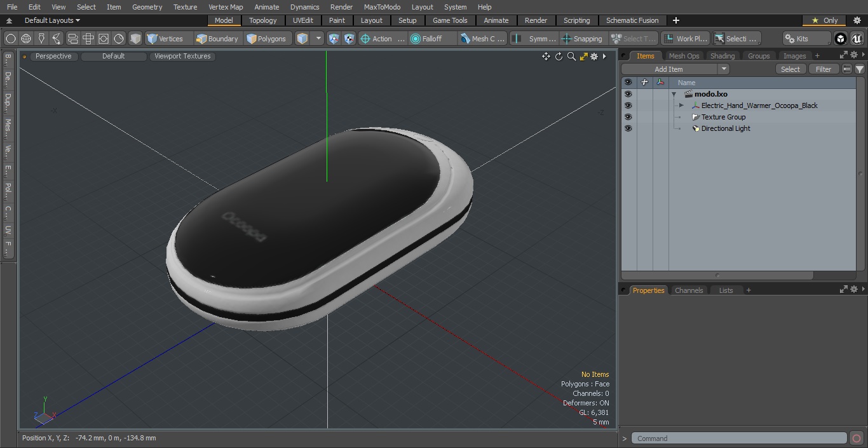Click the solid cube Items mode icon
The image size is (868, 448).
pyautogui.click(x=135, y=39)
